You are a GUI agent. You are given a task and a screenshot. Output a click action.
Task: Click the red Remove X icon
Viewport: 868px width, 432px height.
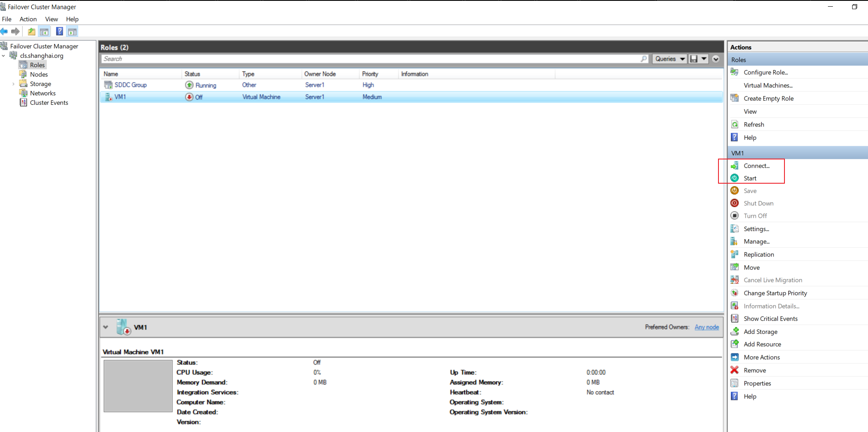tap(734, 370)
